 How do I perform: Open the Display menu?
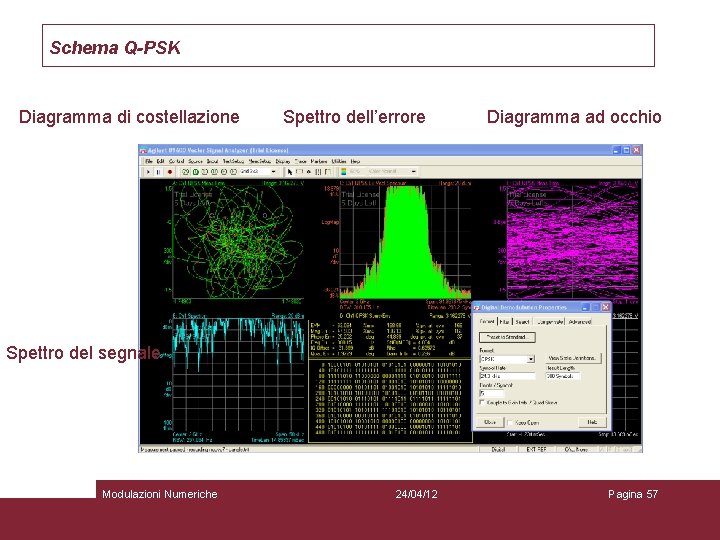point(283,161)
